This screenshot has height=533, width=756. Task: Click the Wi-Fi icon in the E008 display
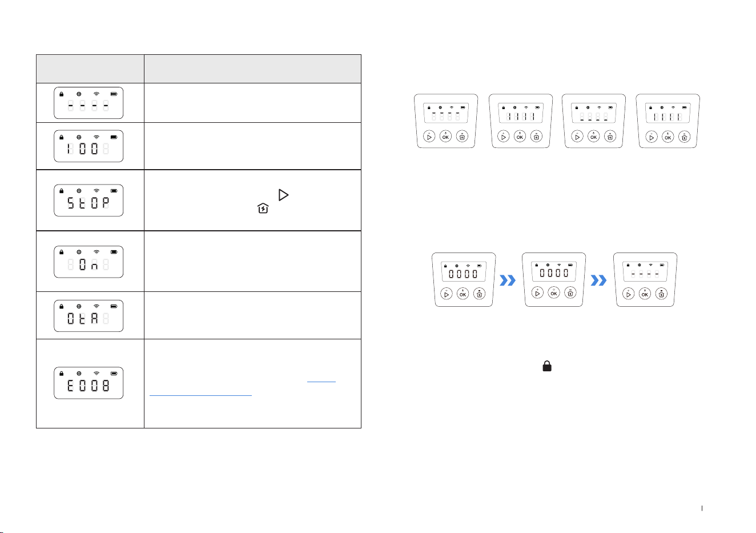(x=96, y=373)
